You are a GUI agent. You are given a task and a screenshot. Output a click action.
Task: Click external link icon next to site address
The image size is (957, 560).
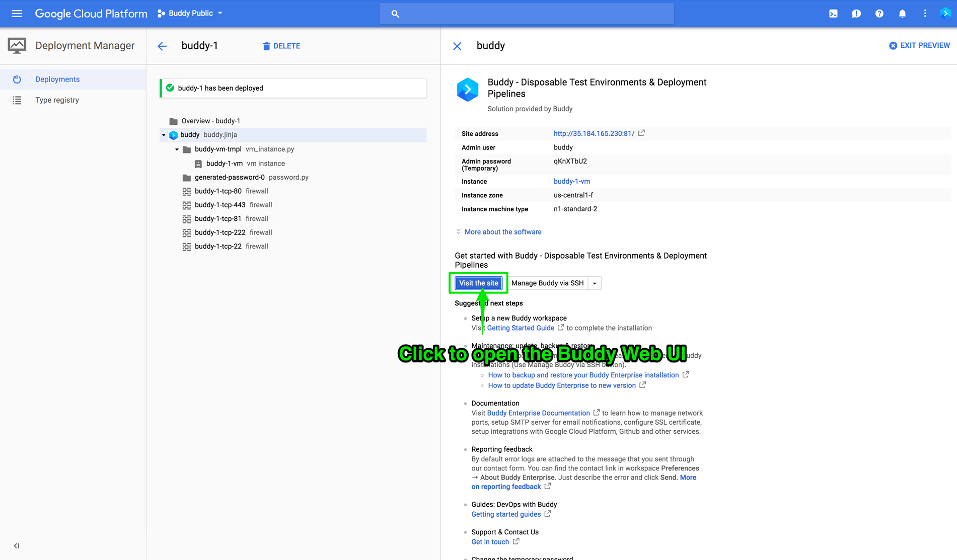(641, 133)
